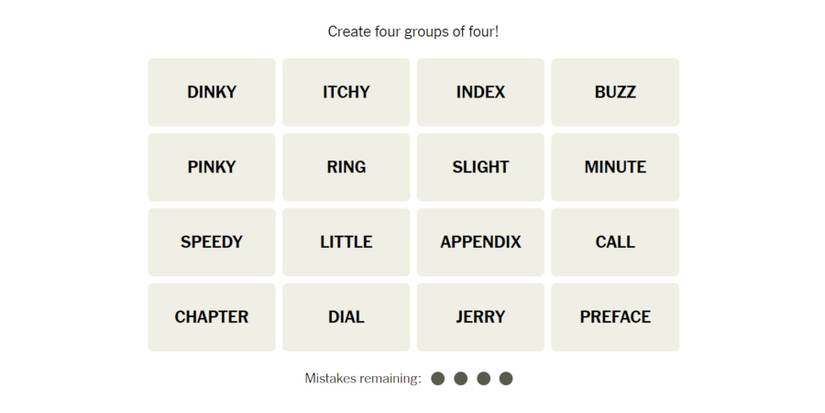Choose the PINKY tile

click(x=212, y=167)
